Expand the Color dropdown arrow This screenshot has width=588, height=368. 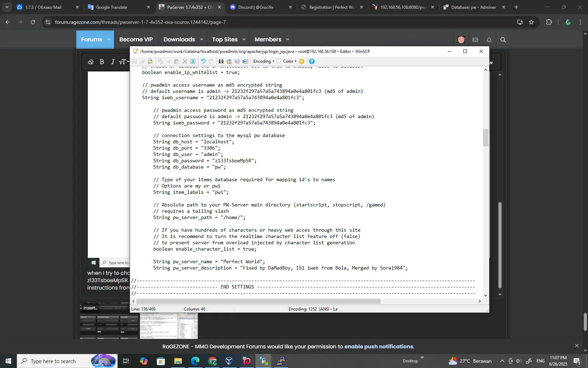[295, 61]
